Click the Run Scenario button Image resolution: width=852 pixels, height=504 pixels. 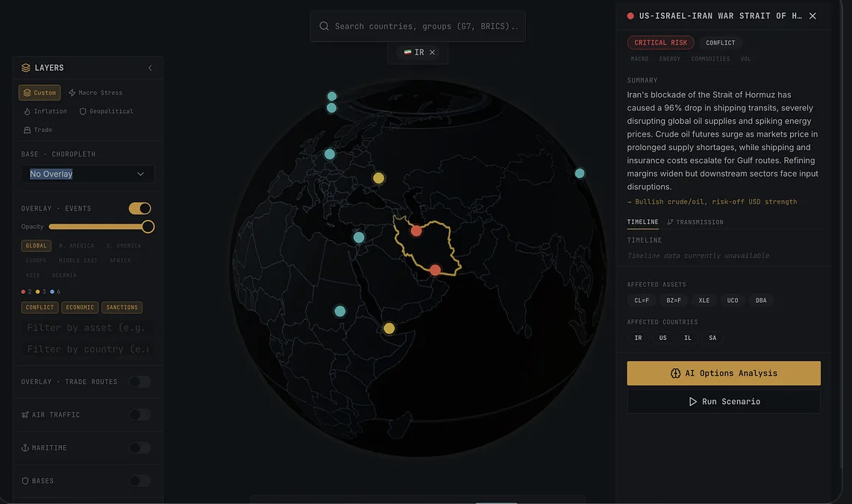point(724,402)
